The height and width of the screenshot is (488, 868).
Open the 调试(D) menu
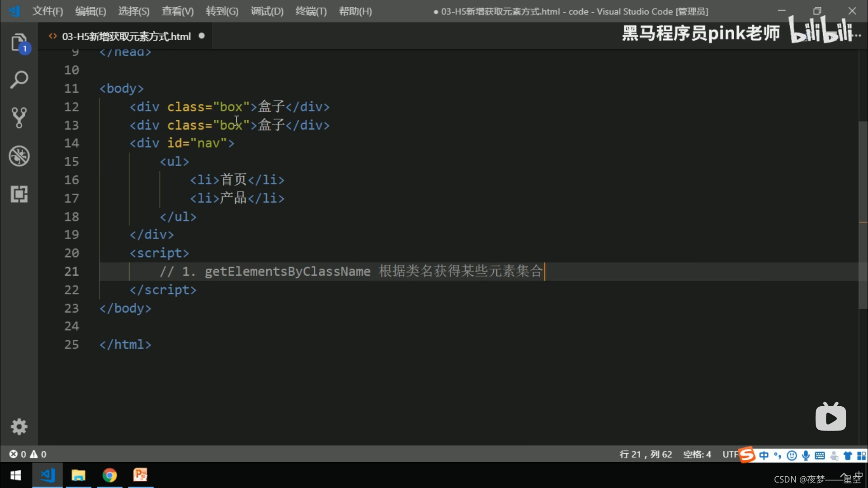pyautogui.click(x=267, y=11)
